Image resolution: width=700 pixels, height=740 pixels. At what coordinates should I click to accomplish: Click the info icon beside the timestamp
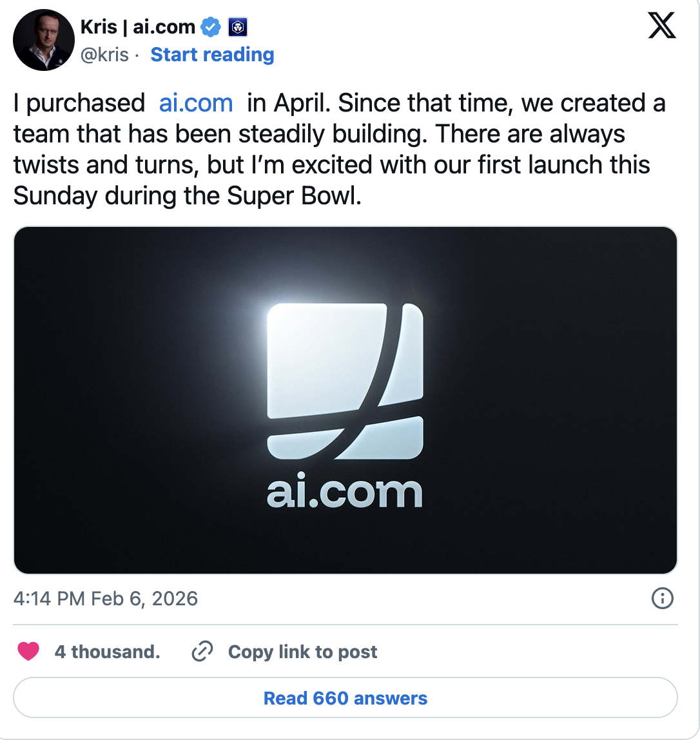tap(661, 599)
